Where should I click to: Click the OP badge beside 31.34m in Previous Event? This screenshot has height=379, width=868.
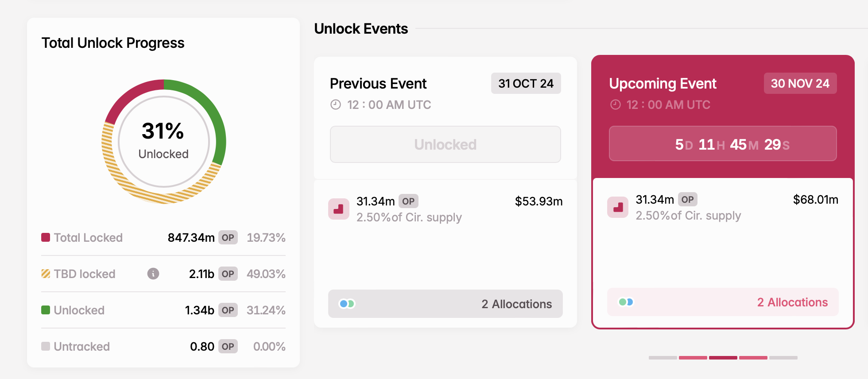(408, 201)
